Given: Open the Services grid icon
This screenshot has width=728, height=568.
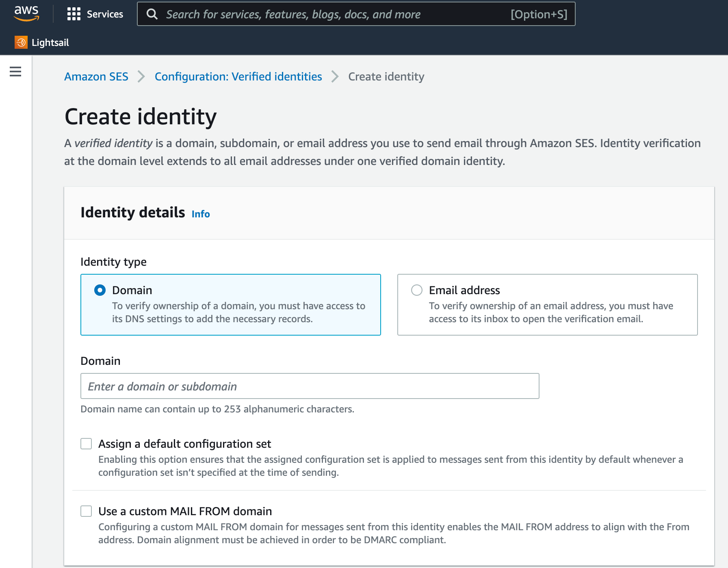Looking at the screenshot, I should click(74, 14).
